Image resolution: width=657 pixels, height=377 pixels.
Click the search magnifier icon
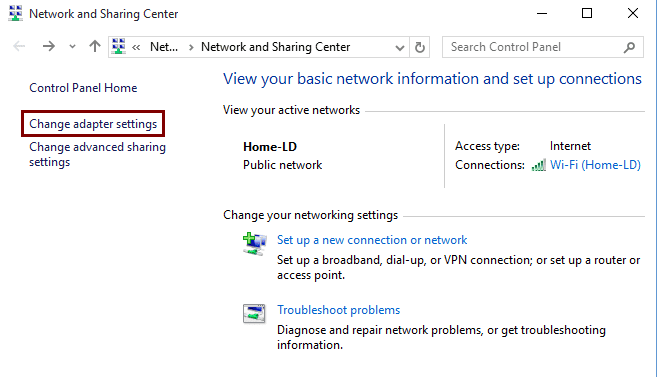(629, 47)
